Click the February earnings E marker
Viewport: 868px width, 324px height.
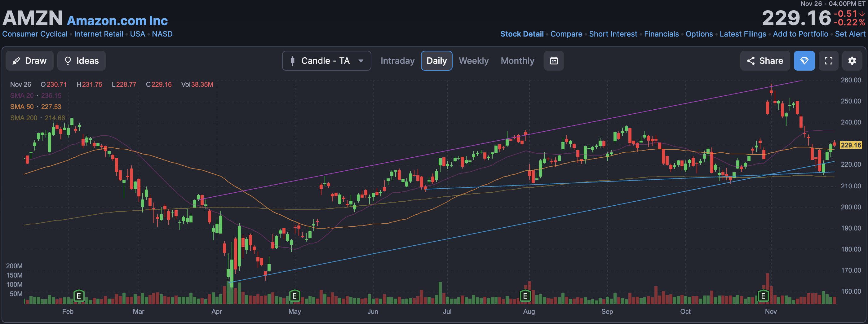point(79,296)
